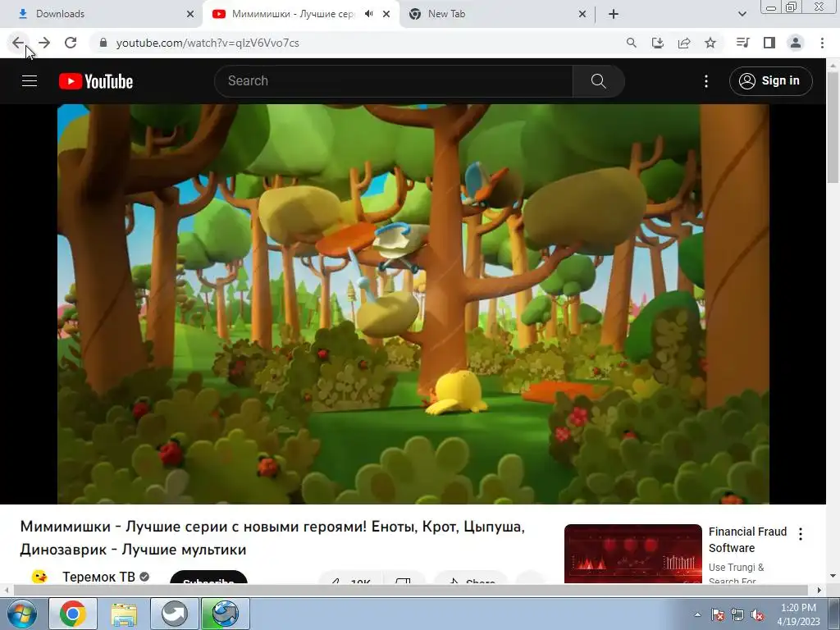Click the vertical page scrollbar thumb
840x630 pixels.
[x=833, y=127]
